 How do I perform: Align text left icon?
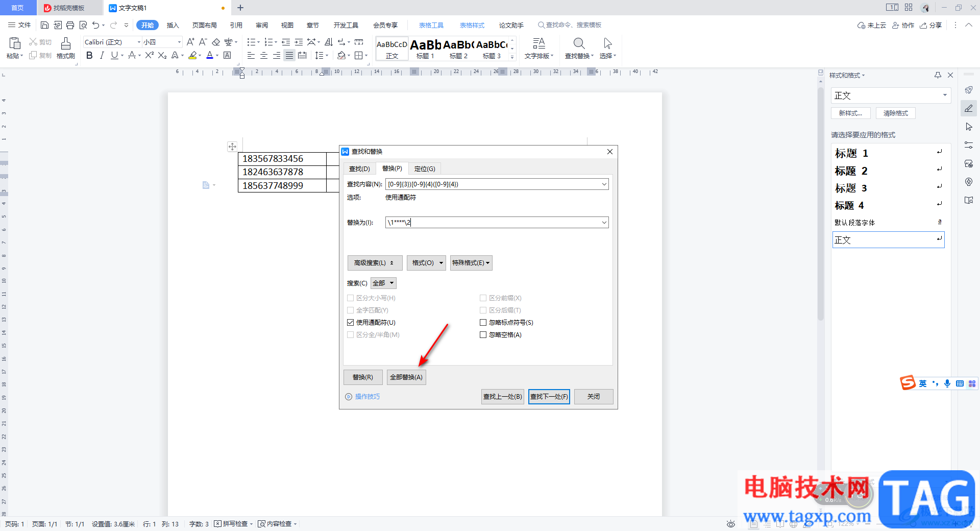coord(251,55)
